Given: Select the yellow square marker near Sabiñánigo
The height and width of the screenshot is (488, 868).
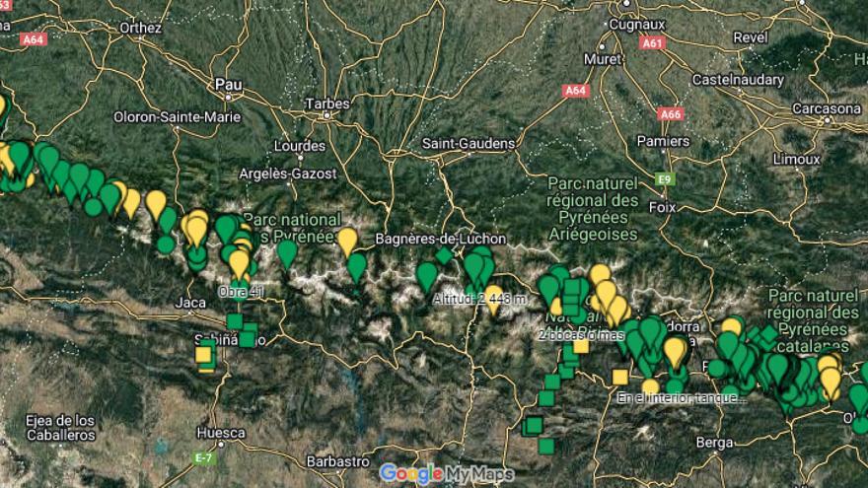Looking at the screenshot, I should click(203, 355).
